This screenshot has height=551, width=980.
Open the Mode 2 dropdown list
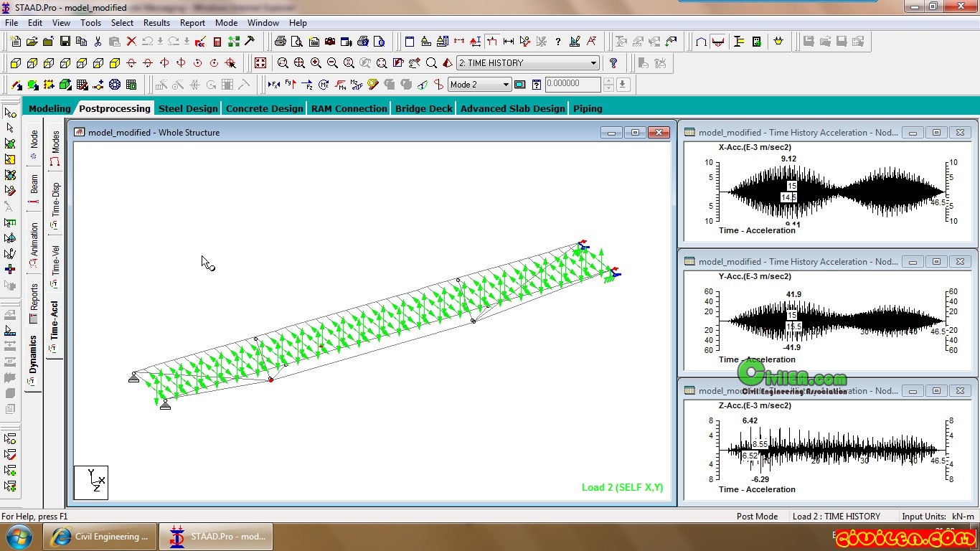479,85
